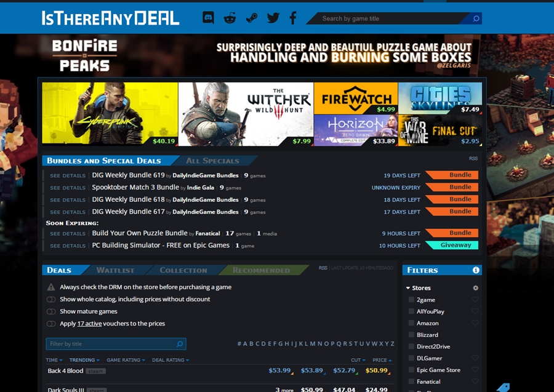554x392 pixels.
Task: Switch to the Collection tab
Action: tap(183, 270)
